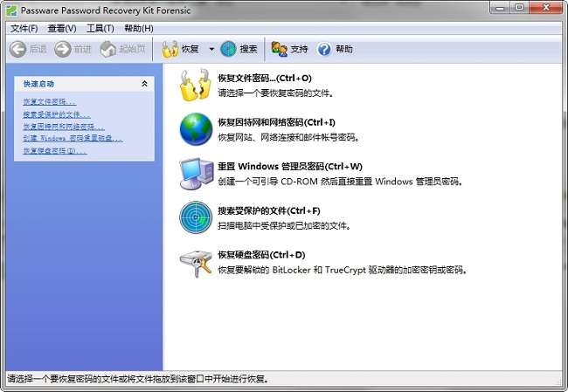Collapse the 快速启动 panel chevron

pyautogui.click(x=144, y=84)
